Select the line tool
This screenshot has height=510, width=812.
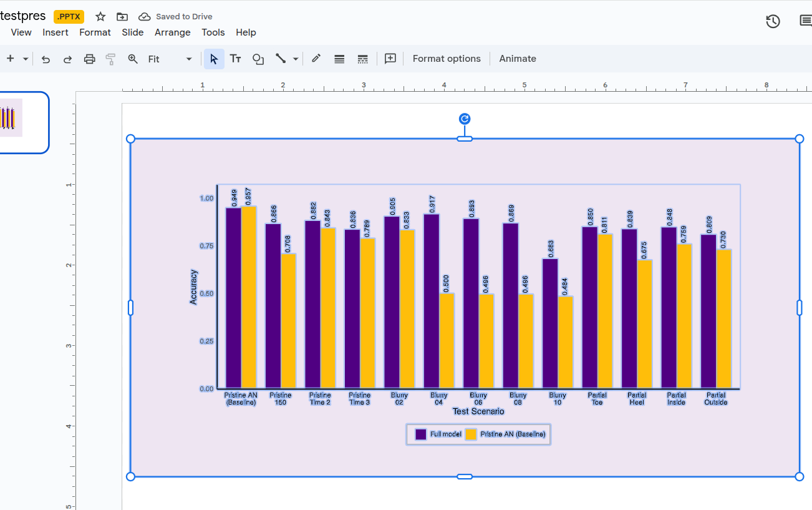281,59
